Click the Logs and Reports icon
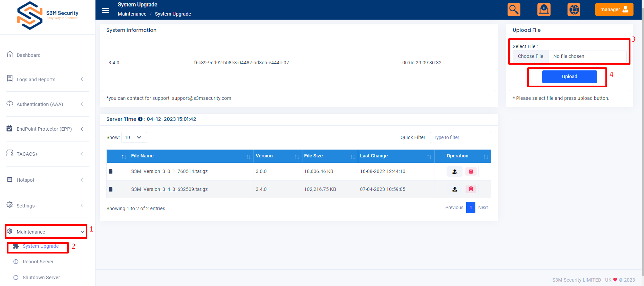Viewport: 644px width, 286px height. (10, 79)
